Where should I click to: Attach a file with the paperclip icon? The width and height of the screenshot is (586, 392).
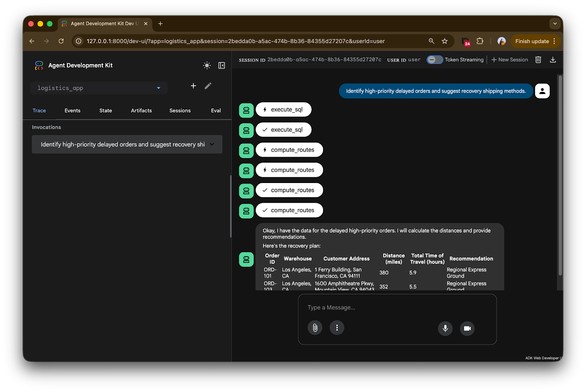[315, 328]
